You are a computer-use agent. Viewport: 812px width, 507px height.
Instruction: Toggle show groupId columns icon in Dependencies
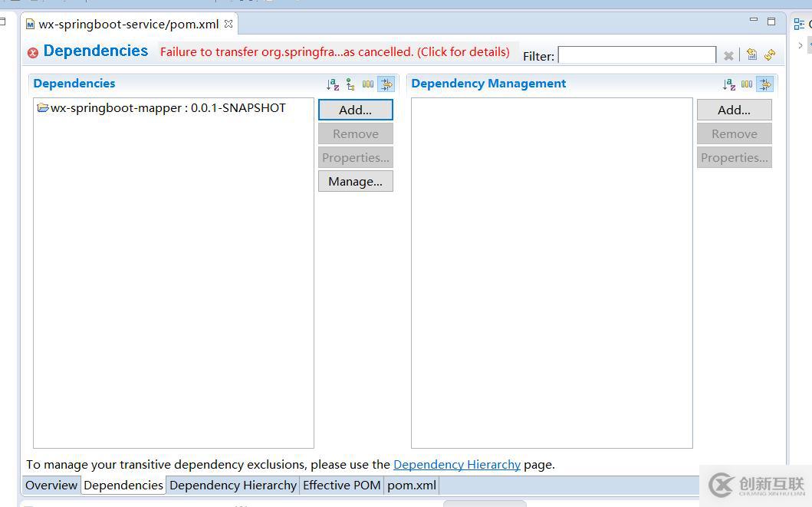[368, 84]
